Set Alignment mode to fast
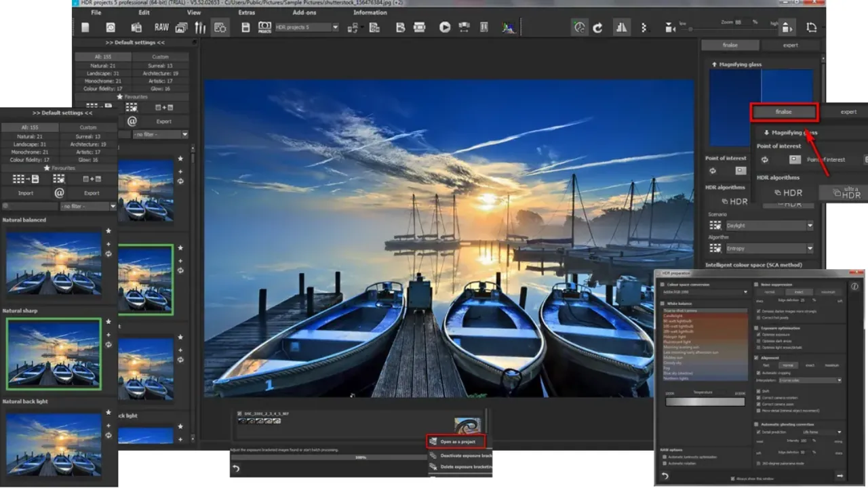Screen dimensions: 868x488 pos(766,365)
